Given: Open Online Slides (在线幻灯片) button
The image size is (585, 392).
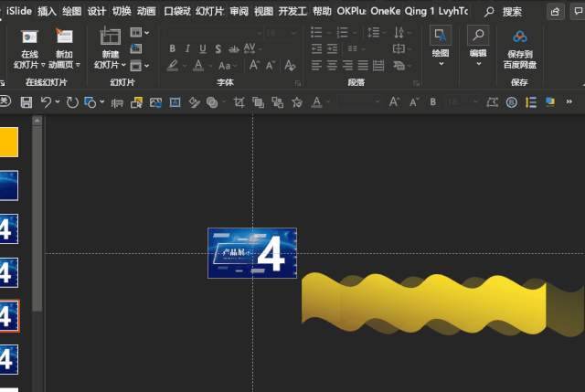Looking at the screenshot, I should 29,49.
